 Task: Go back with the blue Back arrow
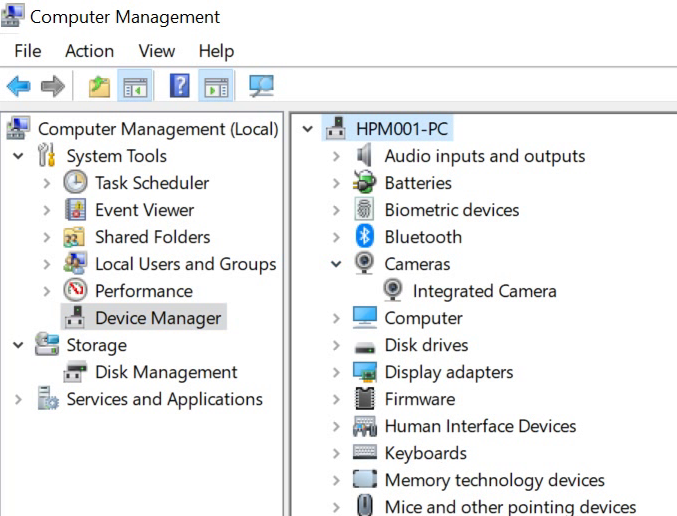[x=19, y=86]
